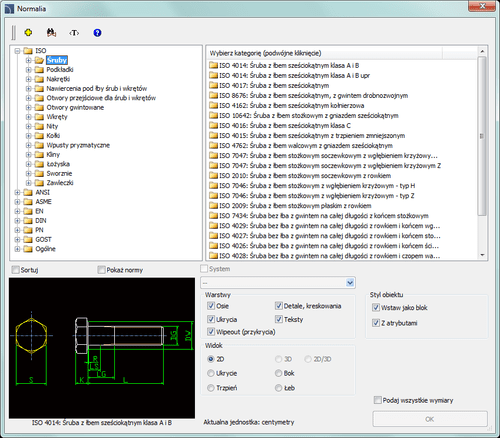
Task: Open the System dropdown combo box
Action: (x=278, y=283)
